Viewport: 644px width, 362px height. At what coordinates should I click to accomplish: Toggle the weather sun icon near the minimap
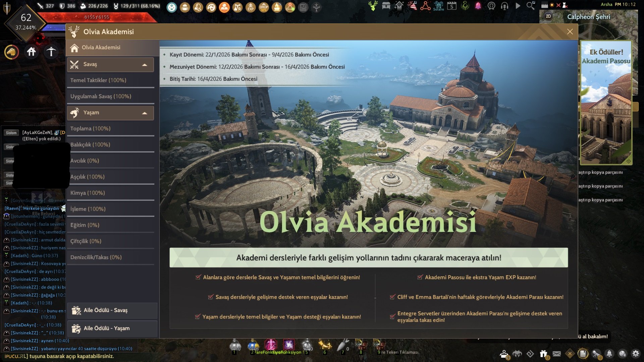point(552,5)
